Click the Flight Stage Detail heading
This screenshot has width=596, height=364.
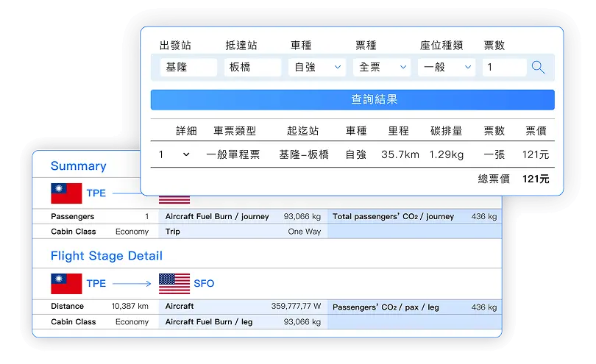coord(107,256)
